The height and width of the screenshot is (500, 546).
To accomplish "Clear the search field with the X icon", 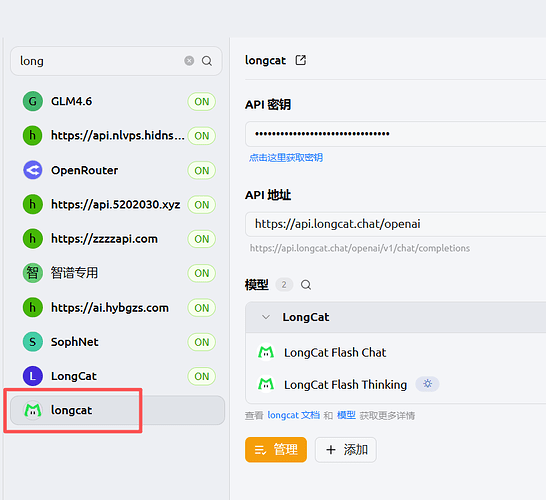I will tap(189, 61).
